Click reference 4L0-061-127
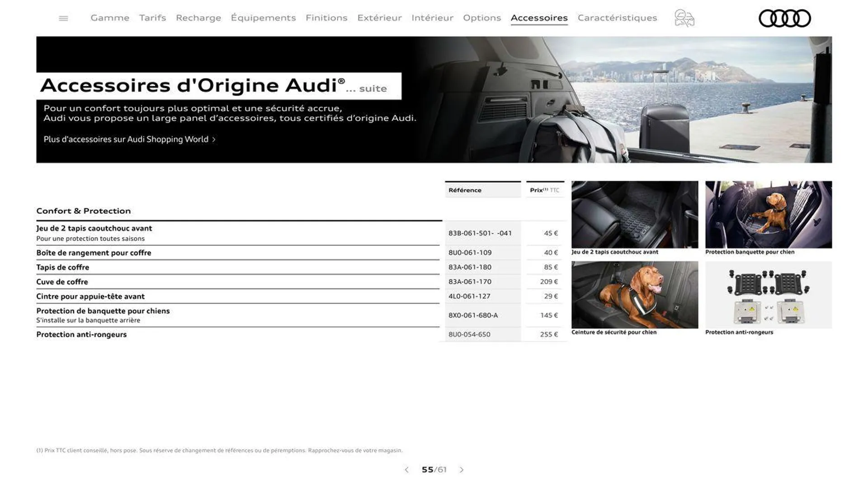The height and width of the screenshot is (488, 868). coord(469,296)
